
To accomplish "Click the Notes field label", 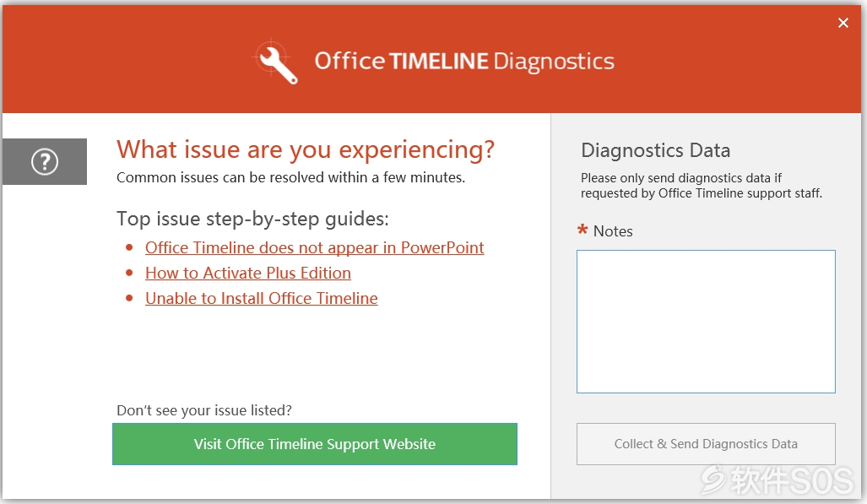I will point(613,231).
